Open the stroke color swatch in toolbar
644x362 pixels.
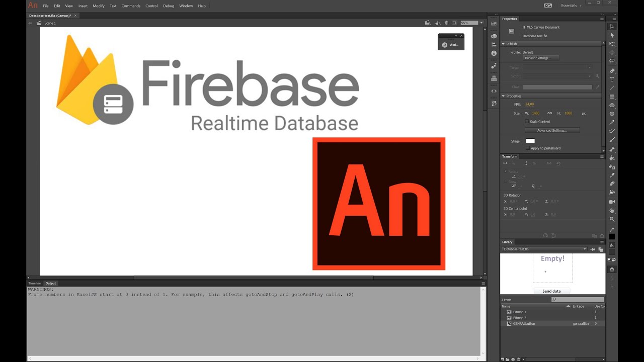click(612, 236)
